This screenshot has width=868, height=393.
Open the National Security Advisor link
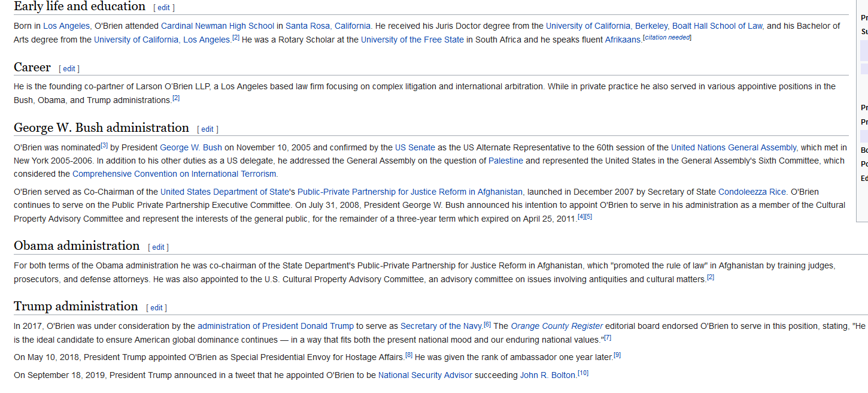pyautogui.click(x=425, y=375)
